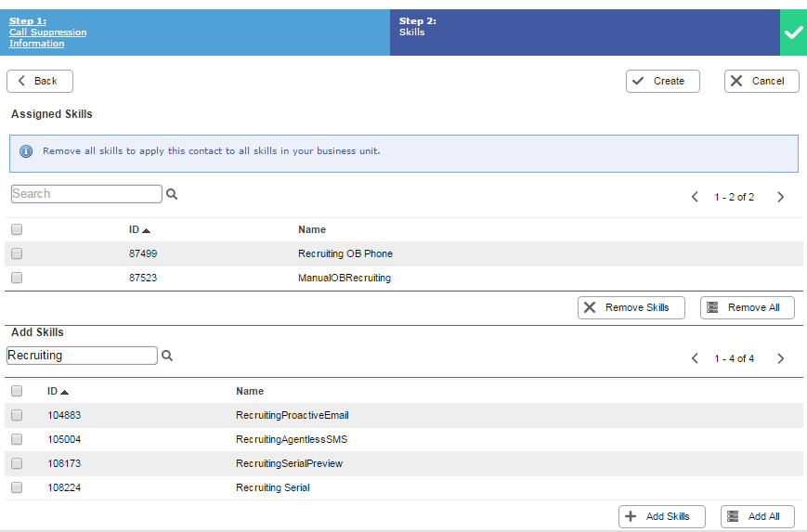Check the Recruiting Serial row
This screenshot has height=532, width=807.
click(17, 487)
